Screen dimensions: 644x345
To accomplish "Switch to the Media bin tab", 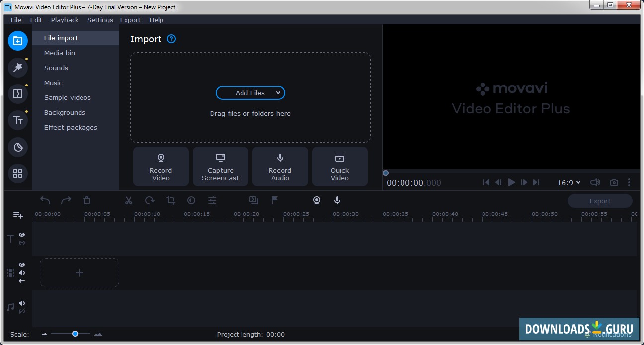I will point(59,53).
